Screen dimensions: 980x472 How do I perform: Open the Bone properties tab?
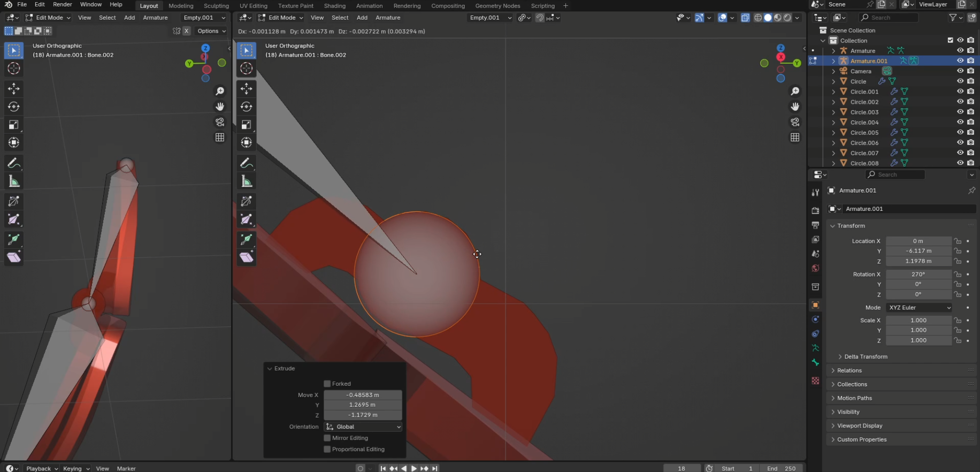point(815,362)
